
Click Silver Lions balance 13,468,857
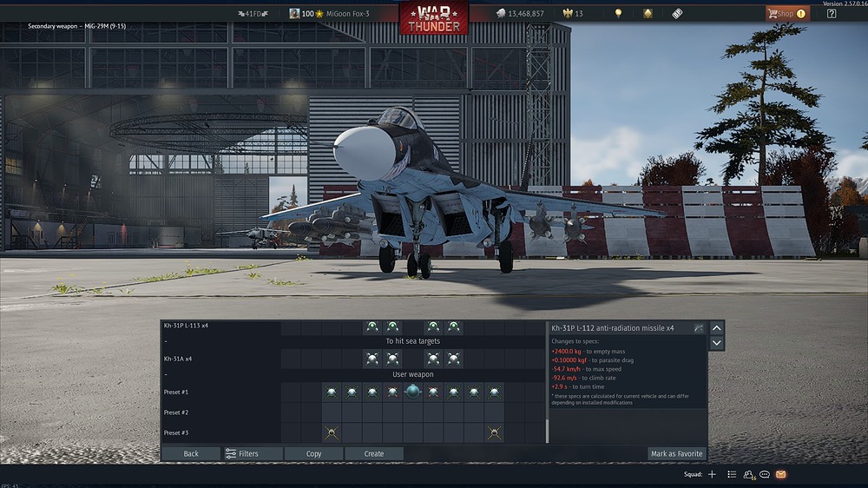pos(520,13)
